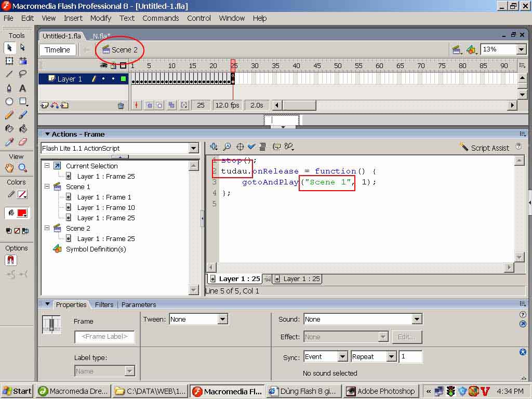Select the Paint Bucket tool
532x399 pixels.
pyautogui.click(x=23, y=129)
